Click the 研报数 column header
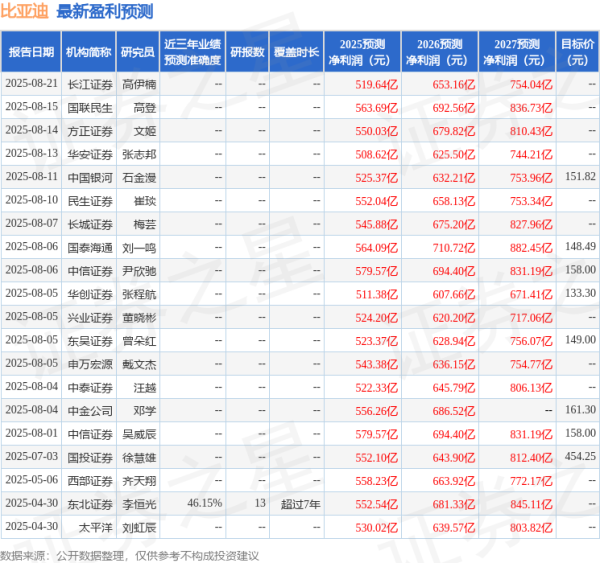Viewport: 600px width, 563px height. coord(247,52)
